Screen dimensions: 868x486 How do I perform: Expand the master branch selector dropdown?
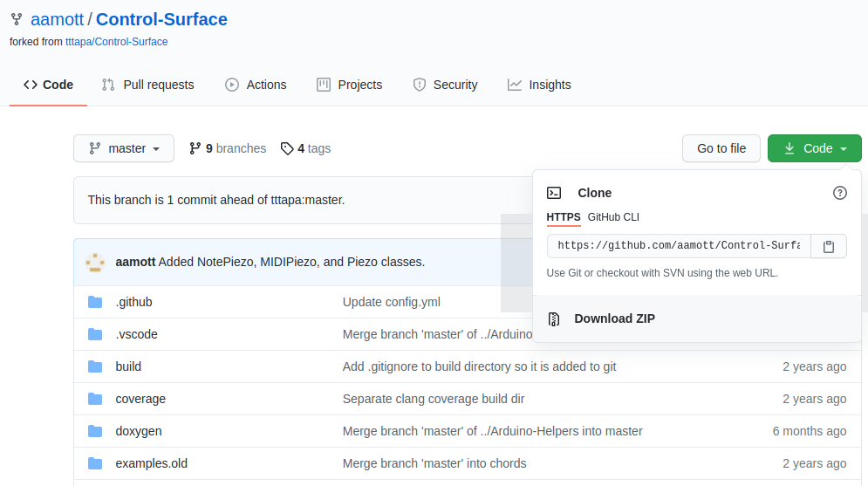pyautogui.click(x=124, y=148)
